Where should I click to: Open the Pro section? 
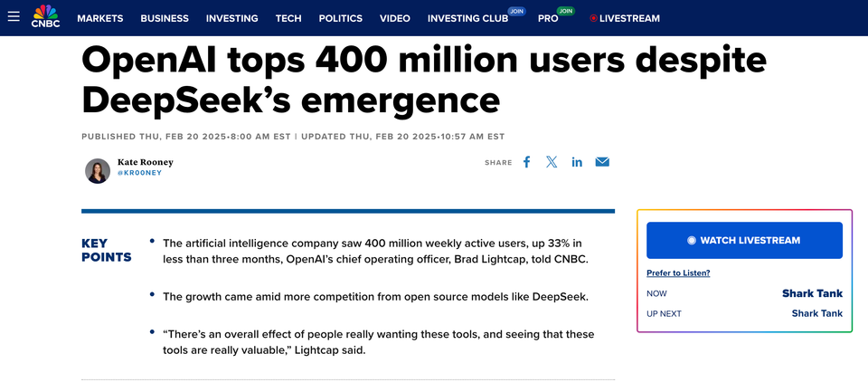pyautogui.click(x=548, y=18)
